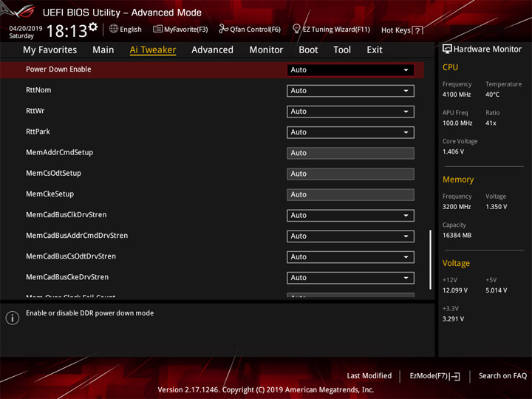Select the MemAddrCmdSetup label
The width and height of the screenshot is (532, 399).
59,152
